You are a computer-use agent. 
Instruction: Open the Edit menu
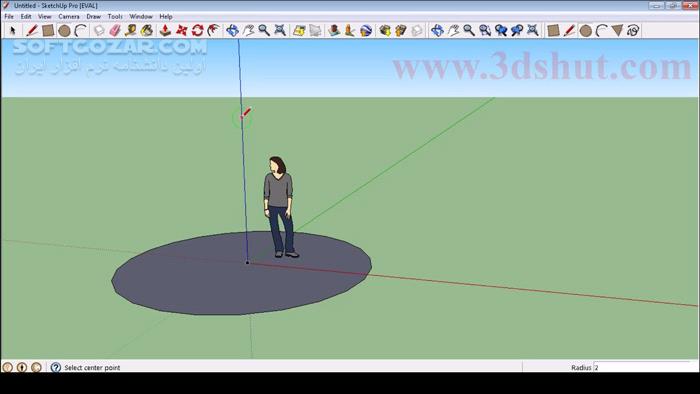(26, 17)
